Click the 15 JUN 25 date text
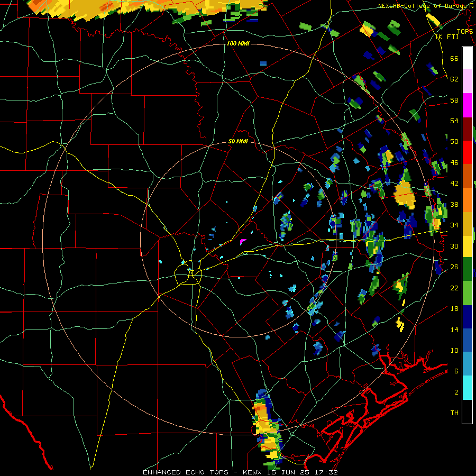The height and width of the screenshot is (476, 476). point(289,472)
